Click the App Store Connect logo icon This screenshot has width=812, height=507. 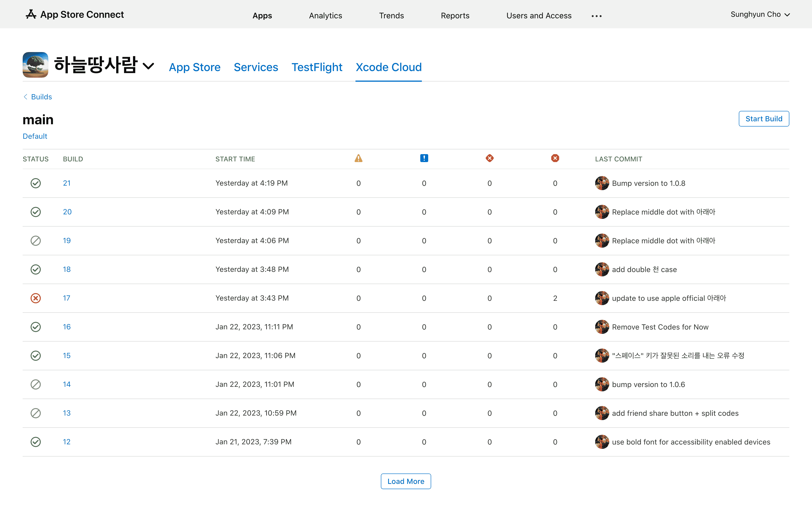pos(31,14)
